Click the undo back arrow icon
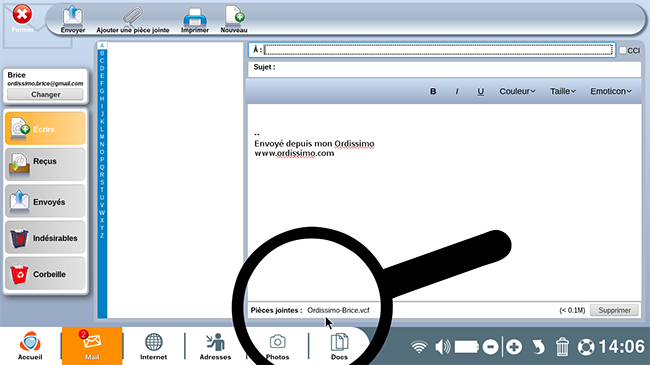Image resolution: width=650 pixels, height=365 pixels. pos(538,347)
